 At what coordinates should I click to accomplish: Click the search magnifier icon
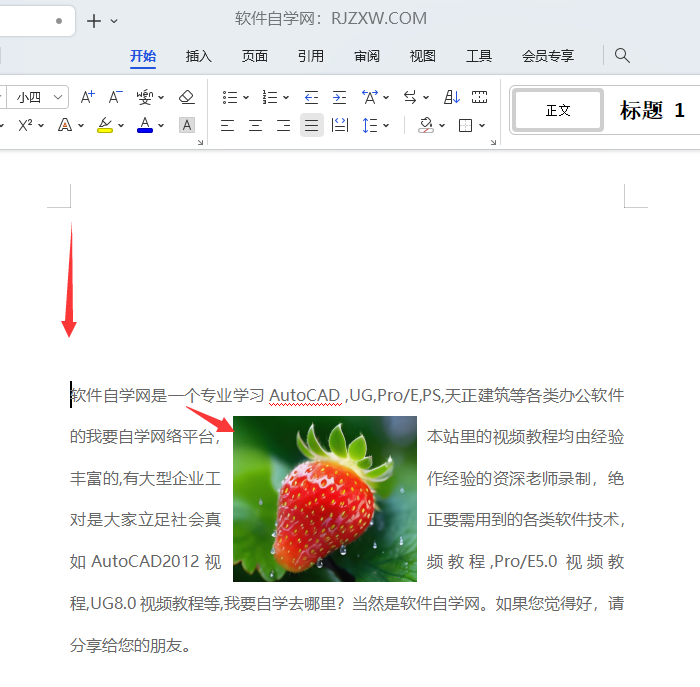click(622, 56)
